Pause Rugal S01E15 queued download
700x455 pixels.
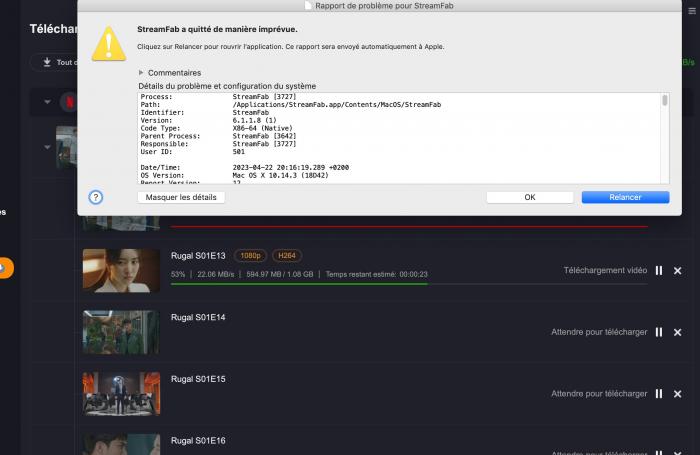tap(658, 394)
